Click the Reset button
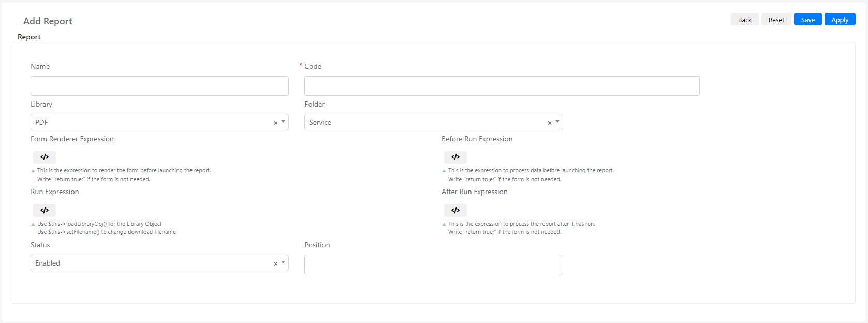This screenshot has width=868, height=323. coord(776,20)
